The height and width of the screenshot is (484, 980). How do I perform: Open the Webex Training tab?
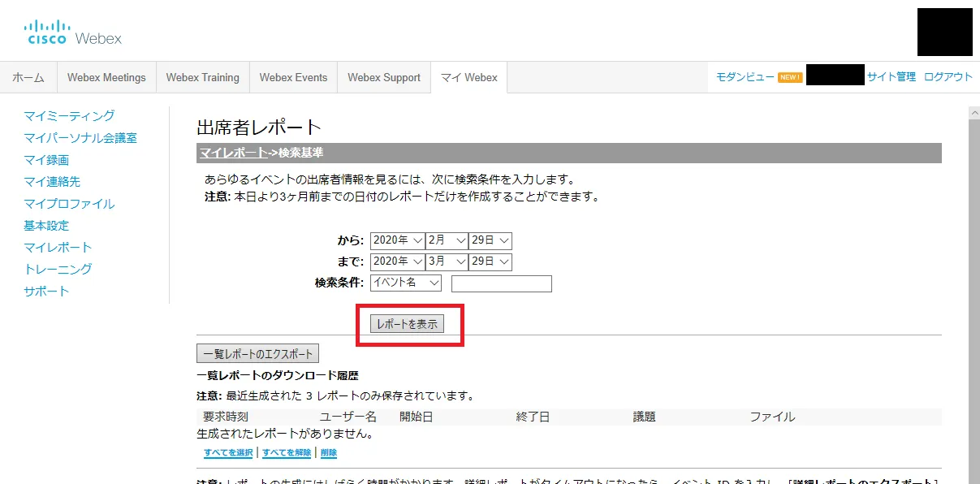pos(202,78)
